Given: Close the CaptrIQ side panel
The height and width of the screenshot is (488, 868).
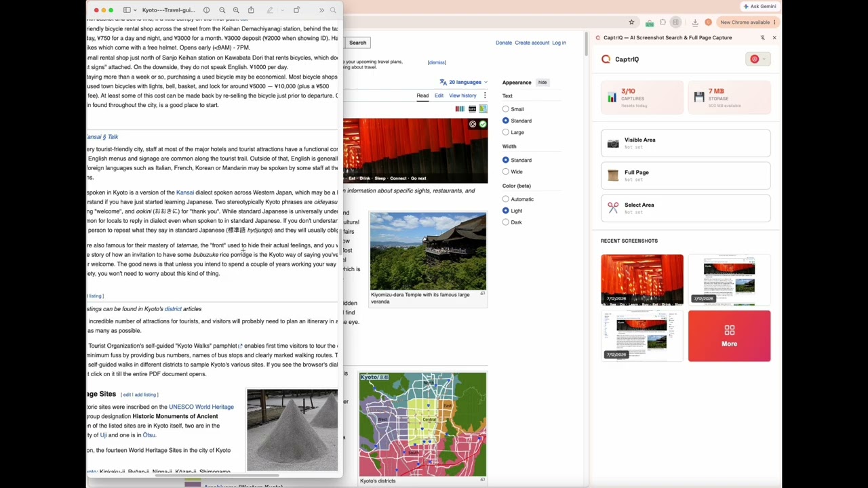Looking at the screenshot, I should point(774,38).
